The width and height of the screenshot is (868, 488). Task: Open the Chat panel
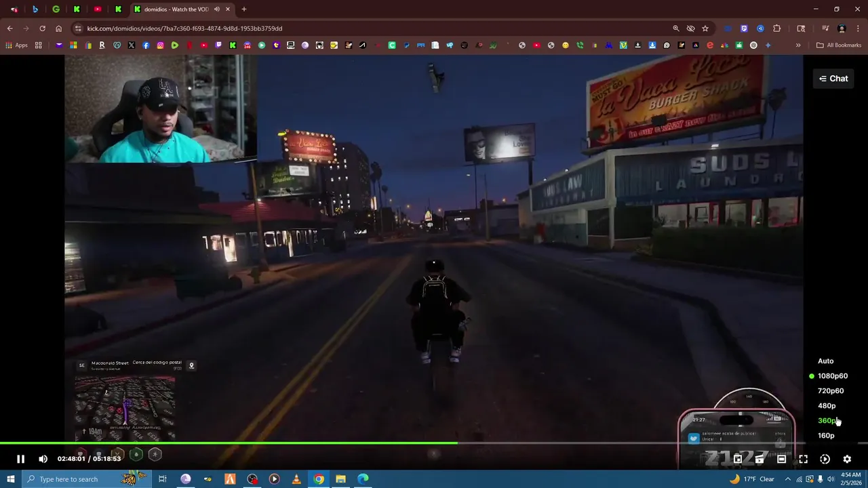click(x=833, y=79)
